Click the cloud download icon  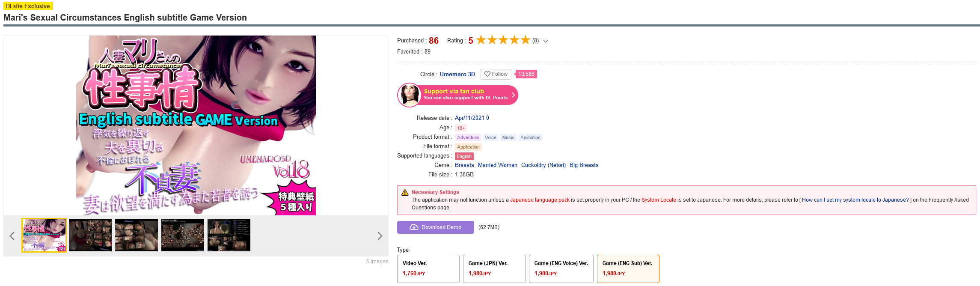coord(414,227)
